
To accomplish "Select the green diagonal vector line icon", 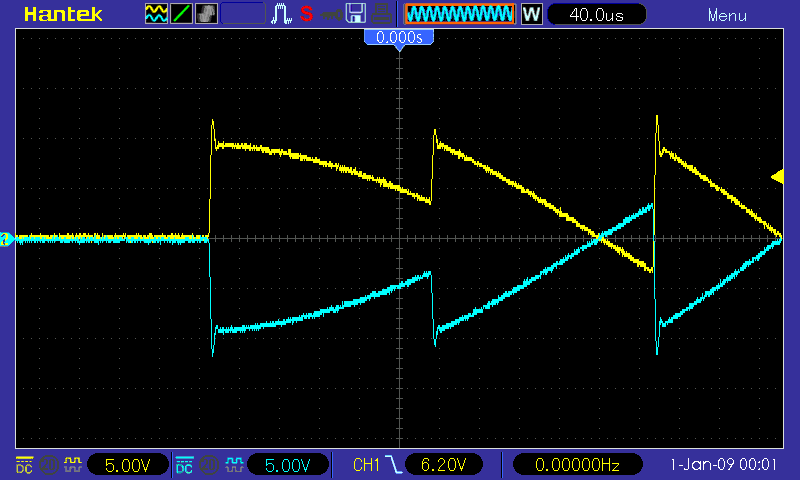I will tap(181, 14).
